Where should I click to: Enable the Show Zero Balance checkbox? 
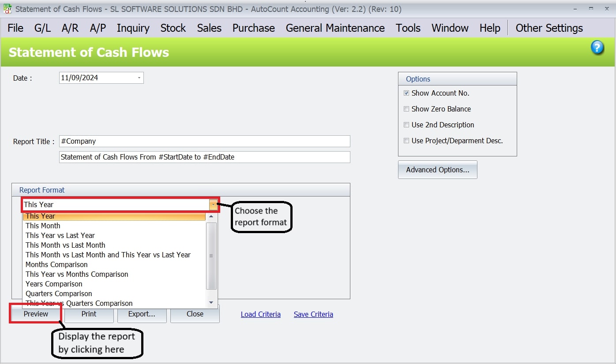pos(406,109)
